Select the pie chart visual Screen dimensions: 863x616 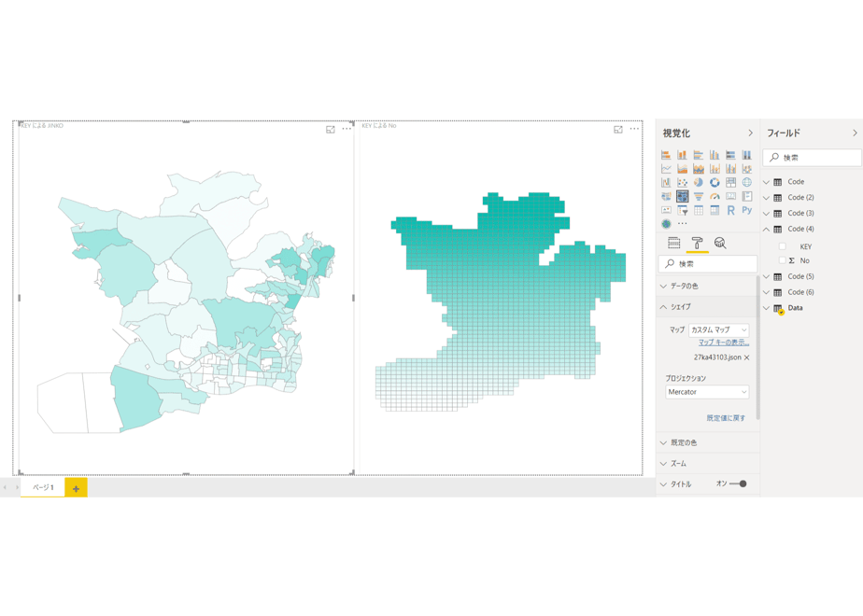tap(699, 182)
